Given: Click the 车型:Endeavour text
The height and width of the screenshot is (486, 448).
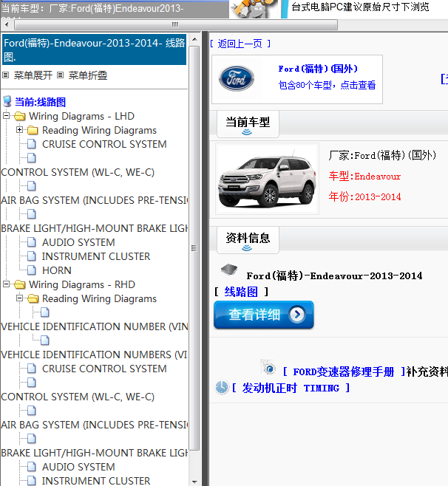Looking at the screenshot, I should [364, 177].
